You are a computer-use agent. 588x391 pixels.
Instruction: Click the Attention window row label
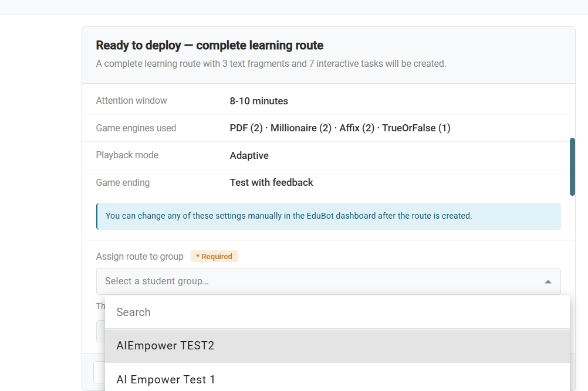[x=131, y=101]
